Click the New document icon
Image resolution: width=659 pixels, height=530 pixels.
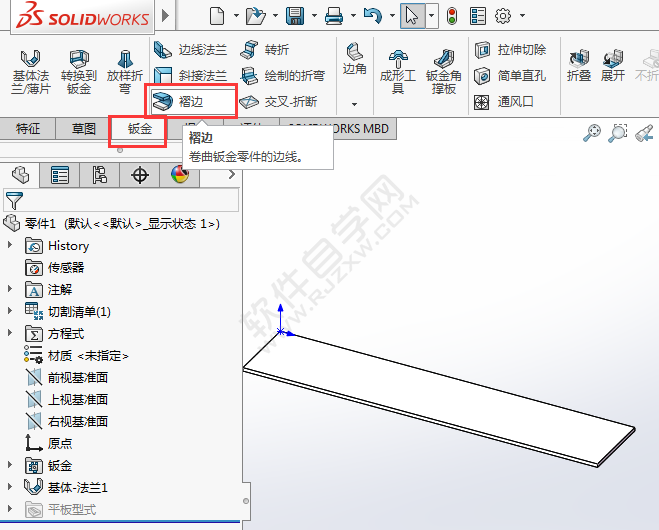tap(217, 16)
